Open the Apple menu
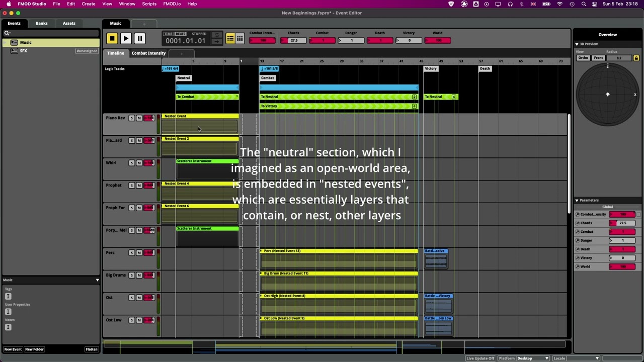 9,4
